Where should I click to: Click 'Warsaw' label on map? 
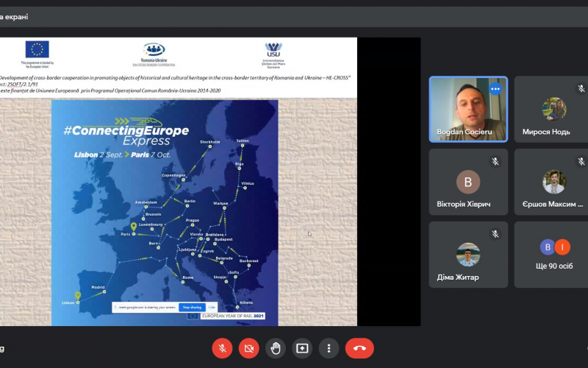click(220, 203)
